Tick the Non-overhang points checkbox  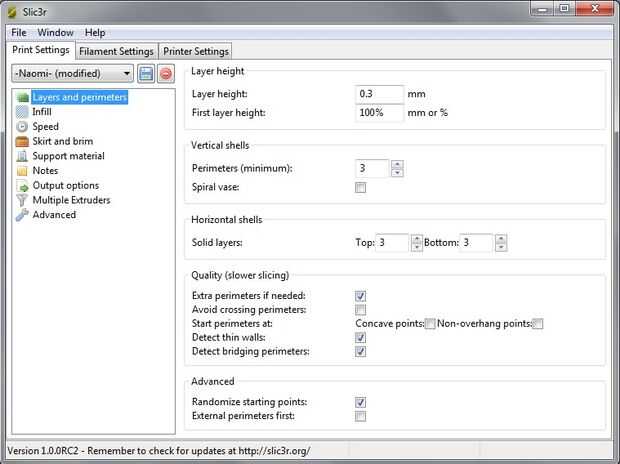[x=538, y=324]
